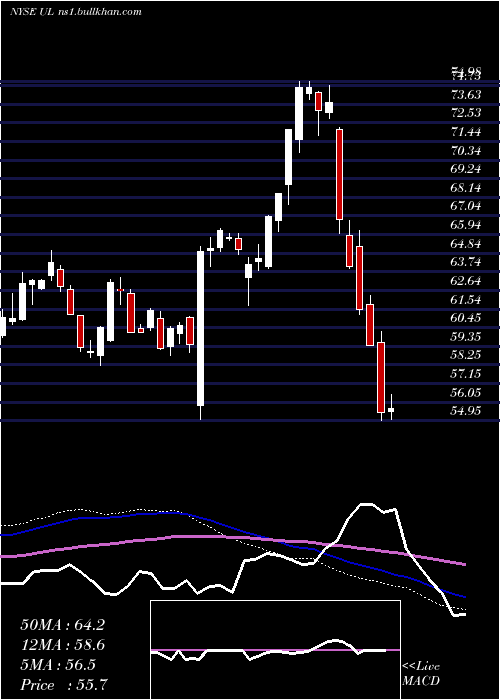
Task: Click the 64.84 price label
Action: tap(466, 244)
